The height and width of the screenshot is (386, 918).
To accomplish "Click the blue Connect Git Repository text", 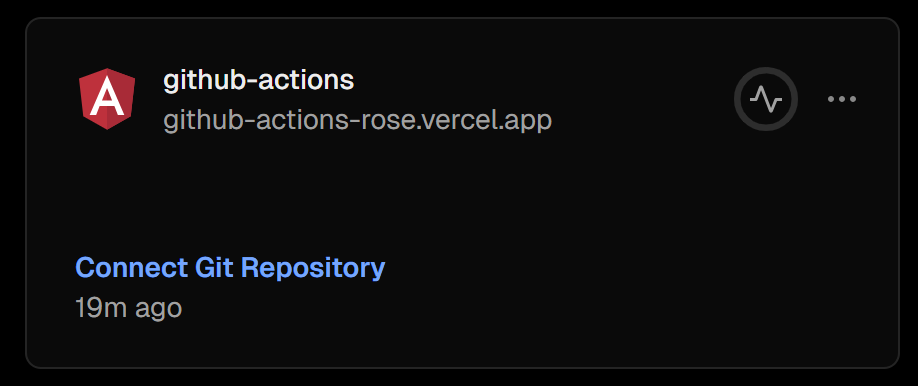I will tap(230, 268).
